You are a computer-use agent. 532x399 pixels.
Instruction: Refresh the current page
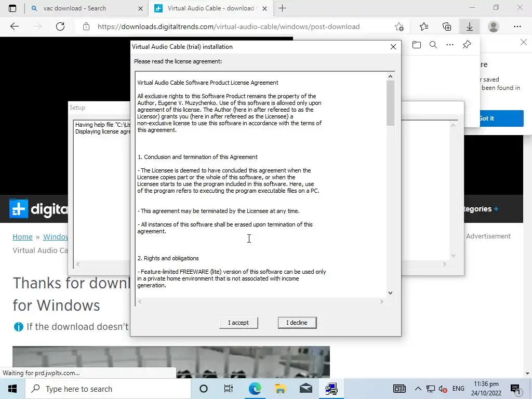[x=60, y=26]
